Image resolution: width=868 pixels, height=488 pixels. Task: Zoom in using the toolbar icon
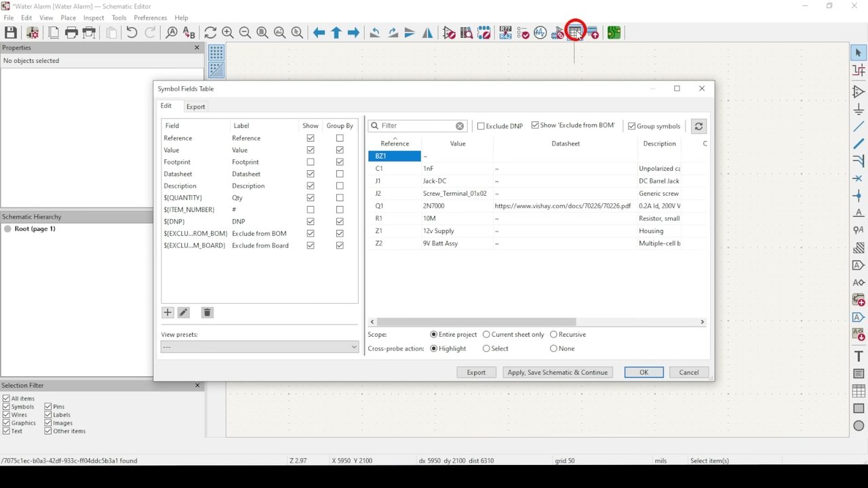[x=228, y=33]
